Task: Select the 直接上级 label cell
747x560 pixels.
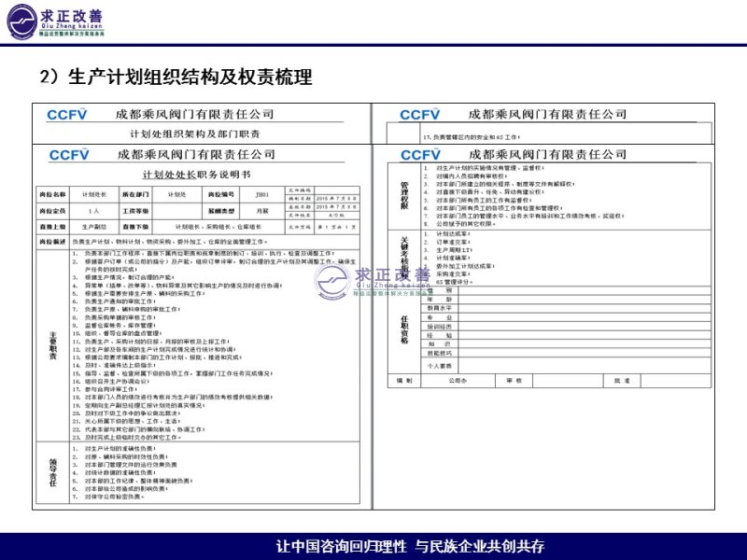Action: tap(52, 226)
